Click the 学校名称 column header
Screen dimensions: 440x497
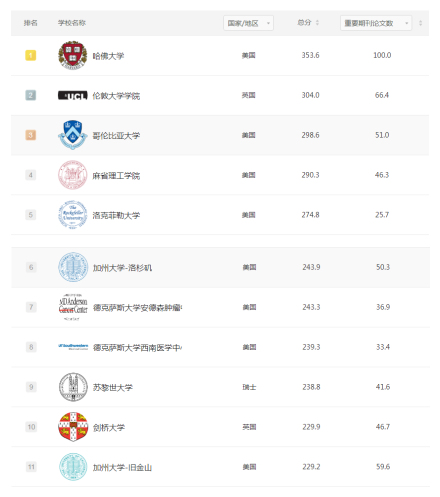72,23
